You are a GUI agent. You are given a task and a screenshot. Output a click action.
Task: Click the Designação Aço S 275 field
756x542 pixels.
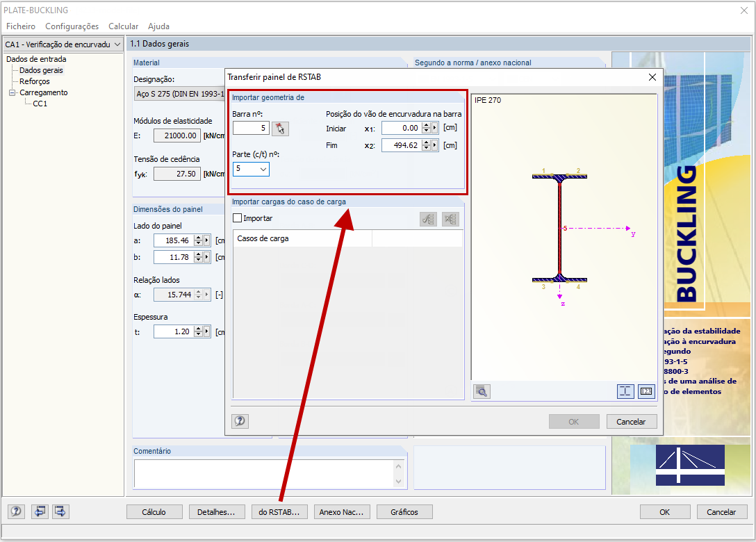180,94
